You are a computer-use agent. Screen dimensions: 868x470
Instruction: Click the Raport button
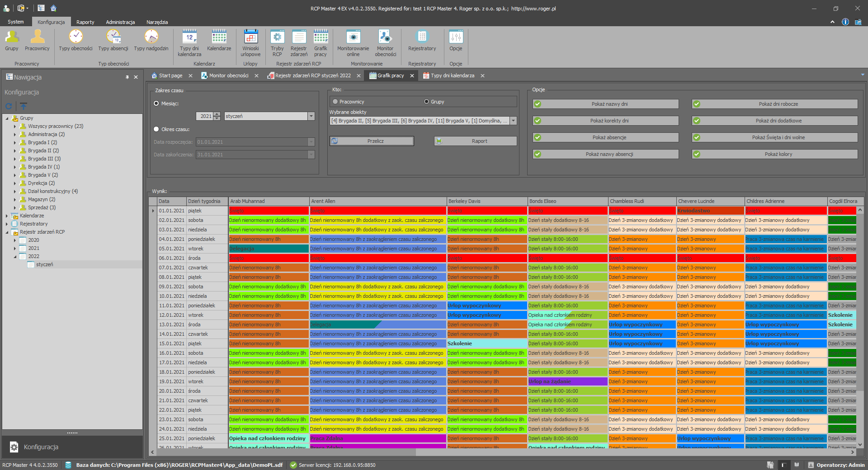[475, 141]
